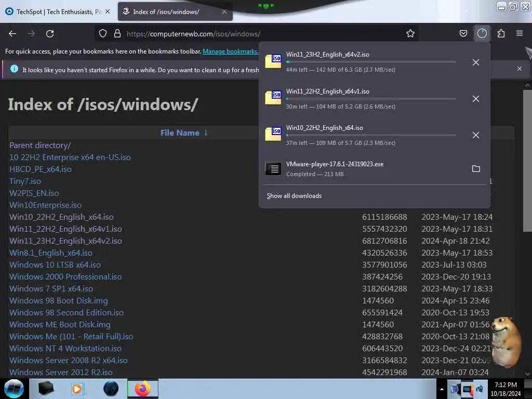This screenshot has height=399, width=532.
Task: Open 10 22H2 Enterprise x64 en-US.iso link
Action: click(x=70, y=157)
